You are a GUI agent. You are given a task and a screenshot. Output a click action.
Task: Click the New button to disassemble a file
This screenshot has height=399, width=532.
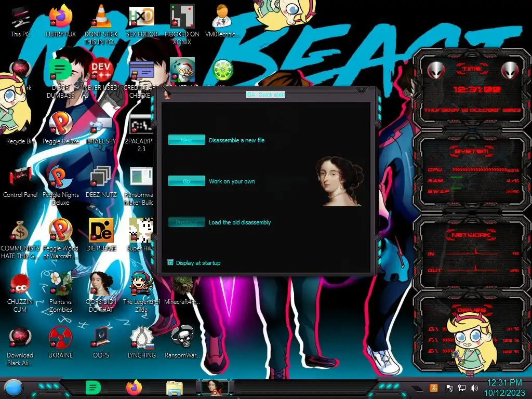(187, 140)
